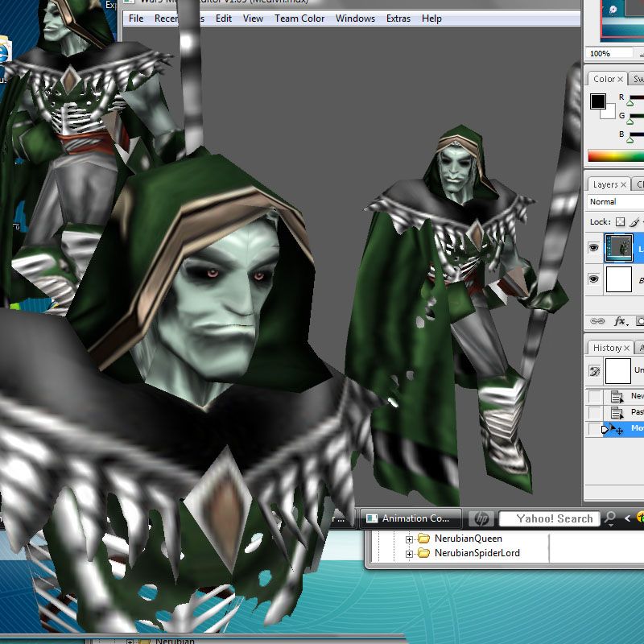Click the black foreground color swatch
This screenshot has height=644, width=644.
[x=597, y=101]
